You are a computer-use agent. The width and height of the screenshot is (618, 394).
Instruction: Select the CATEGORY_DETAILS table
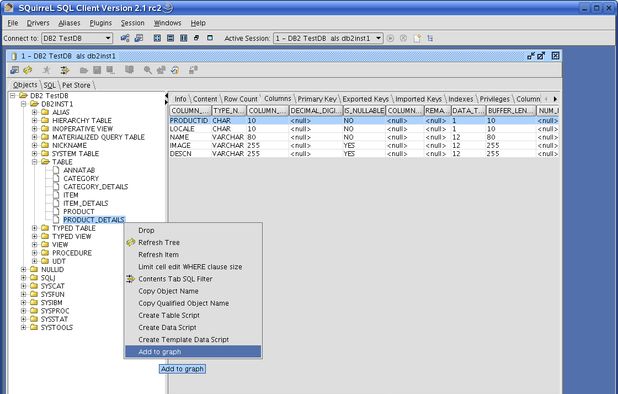[x=95, y=187]
